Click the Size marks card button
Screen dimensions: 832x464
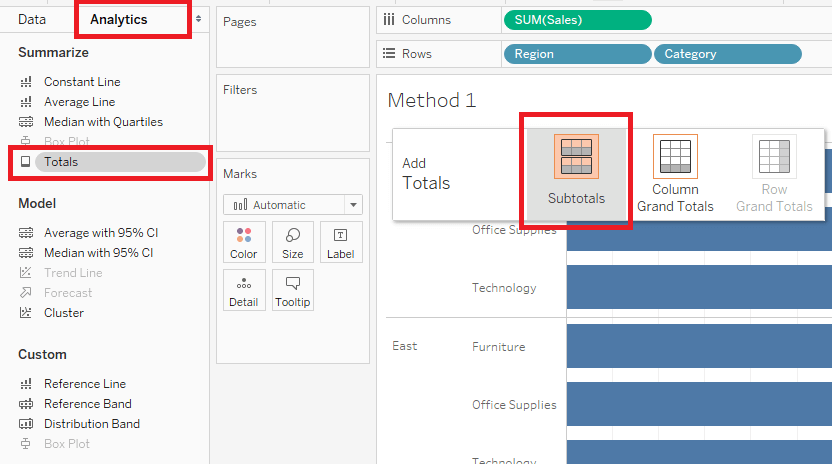click(293, 243)
